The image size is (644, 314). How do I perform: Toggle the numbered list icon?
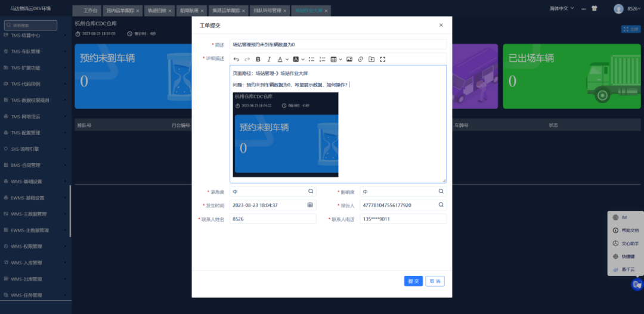(322, 59)
